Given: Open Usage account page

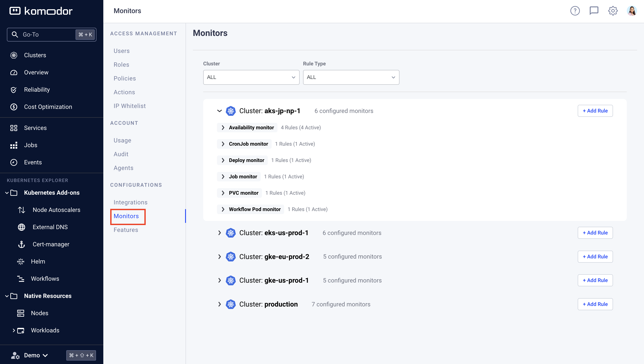Looking at the screenshot, I should tap(122, 140).
